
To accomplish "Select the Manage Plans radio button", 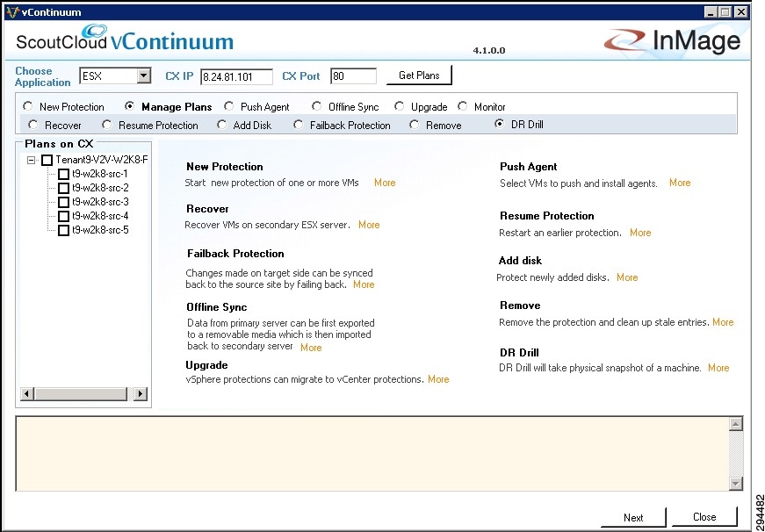I will pos(130,106).
